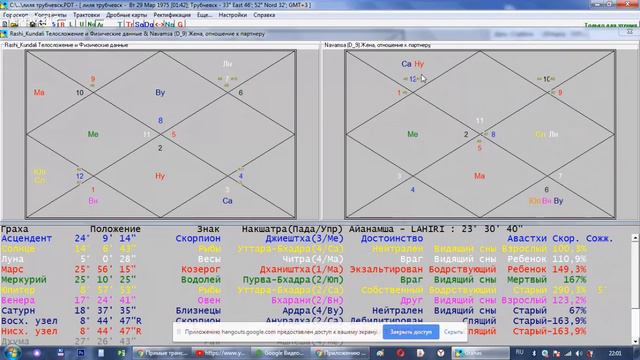Viewport: 640px width, 360px height.
Task: Click the Накшатра(Пада/Упр) column header
Action: (x=293, y=229)
